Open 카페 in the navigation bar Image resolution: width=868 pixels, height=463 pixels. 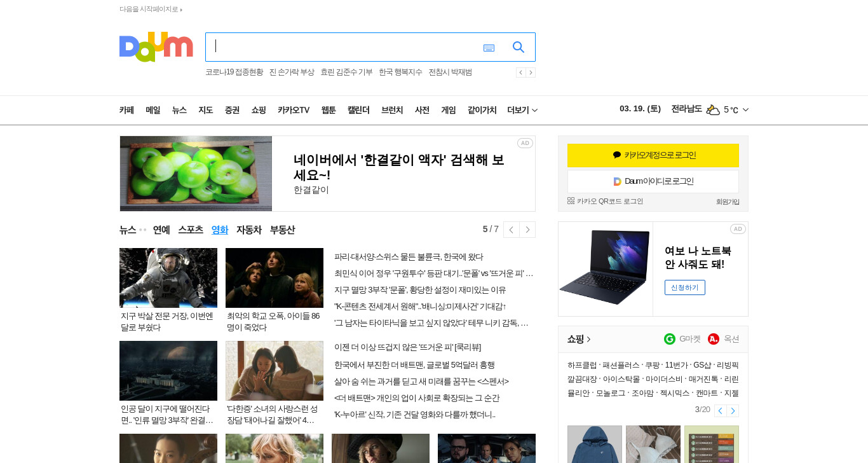click(x=126, y=110)
